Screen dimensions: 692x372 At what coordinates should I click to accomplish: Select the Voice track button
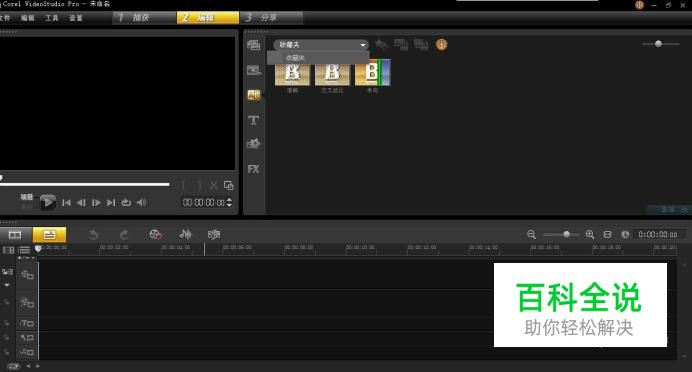click(27, 338)
